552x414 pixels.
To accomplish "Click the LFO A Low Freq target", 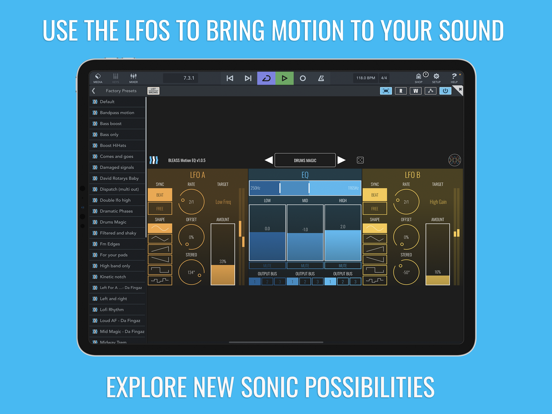I will pos(223,202).
